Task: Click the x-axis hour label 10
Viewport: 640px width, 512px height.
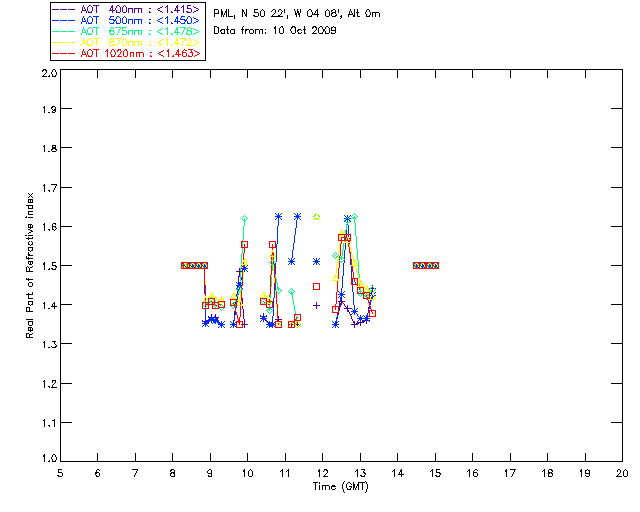Action: tap(247, 473)
